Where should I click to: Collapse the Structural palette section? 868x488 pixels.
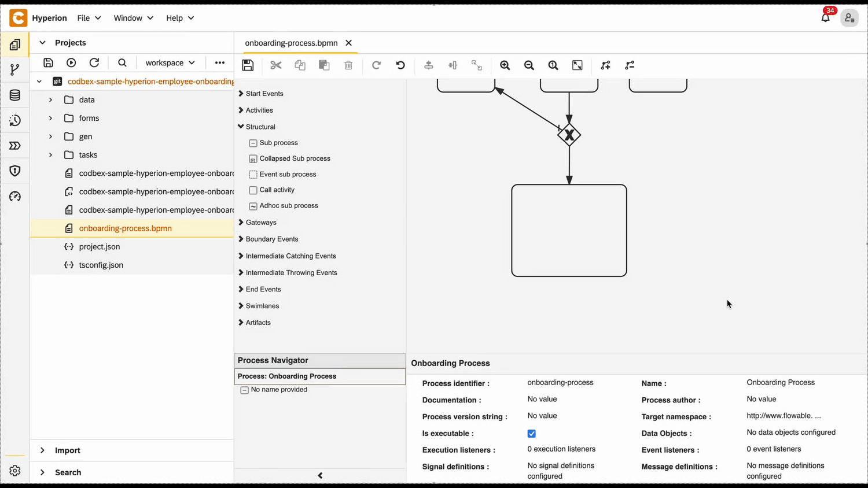[260, 127]
